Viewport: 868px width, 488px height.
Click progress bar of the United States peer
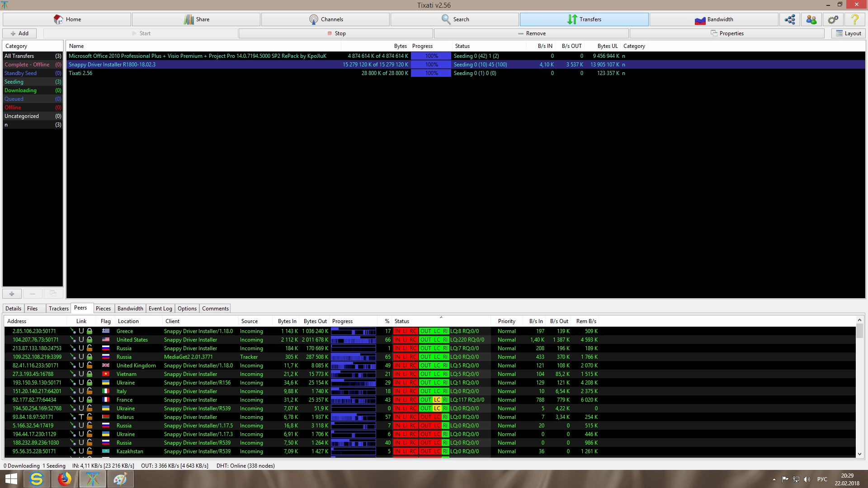[354, 340]
